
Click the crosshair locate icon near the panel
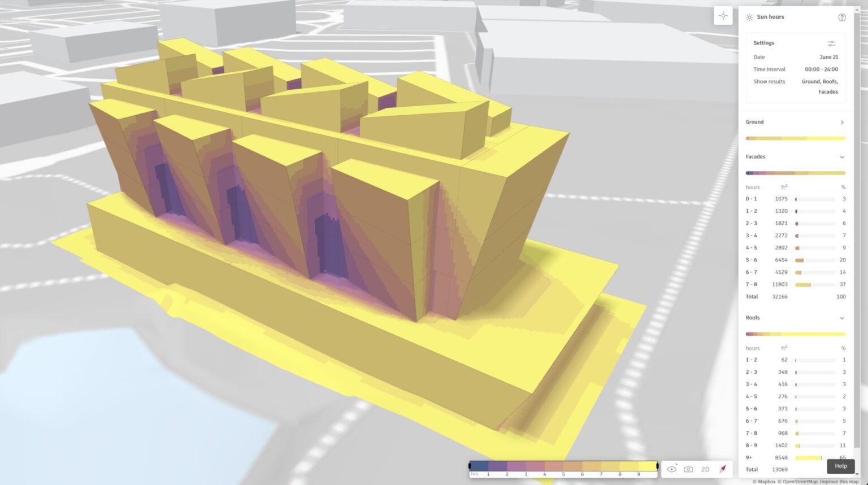click(x=723, y=16)
